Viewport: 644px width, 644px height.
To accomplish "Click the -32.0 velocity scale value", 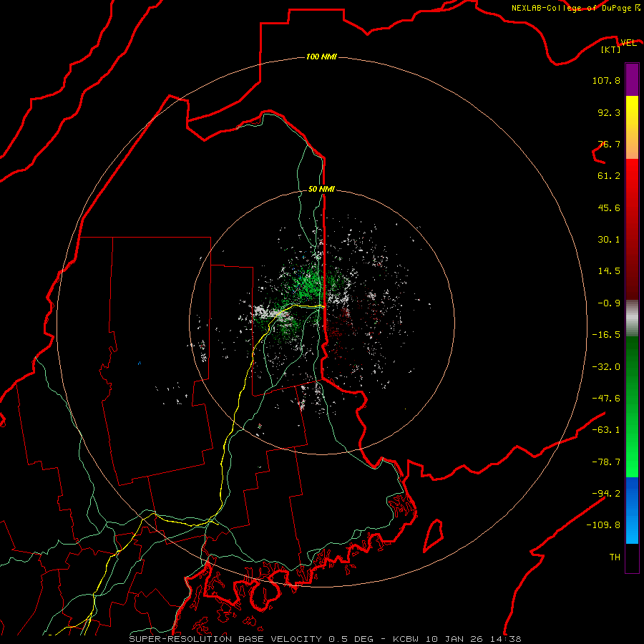I will 606,367.
